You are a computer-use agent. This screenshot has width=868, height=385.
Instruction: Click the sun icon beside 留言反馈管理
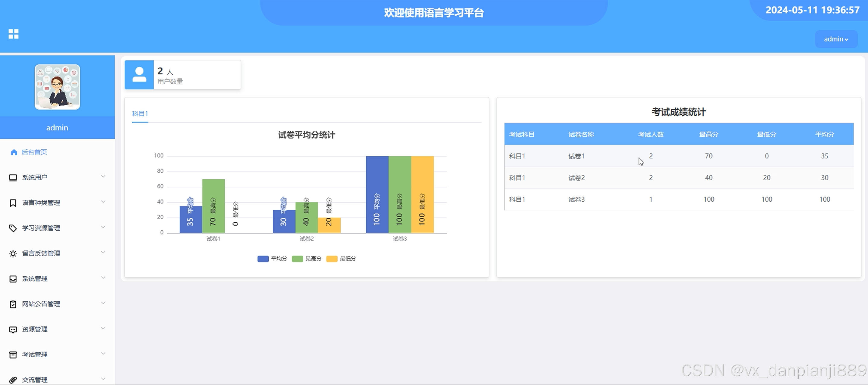pyautogui.click(x=13, y=254)
